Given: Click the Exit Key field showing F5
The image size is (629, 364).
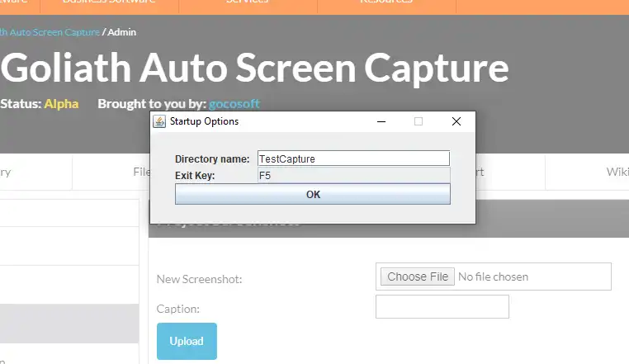Looking at the screenshot, I should (353, 175).
